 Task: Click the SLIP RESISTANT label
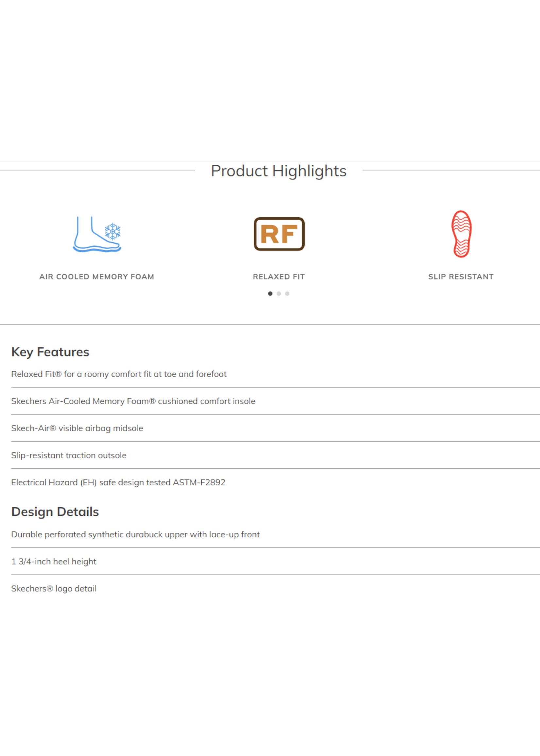coord(461,277)
